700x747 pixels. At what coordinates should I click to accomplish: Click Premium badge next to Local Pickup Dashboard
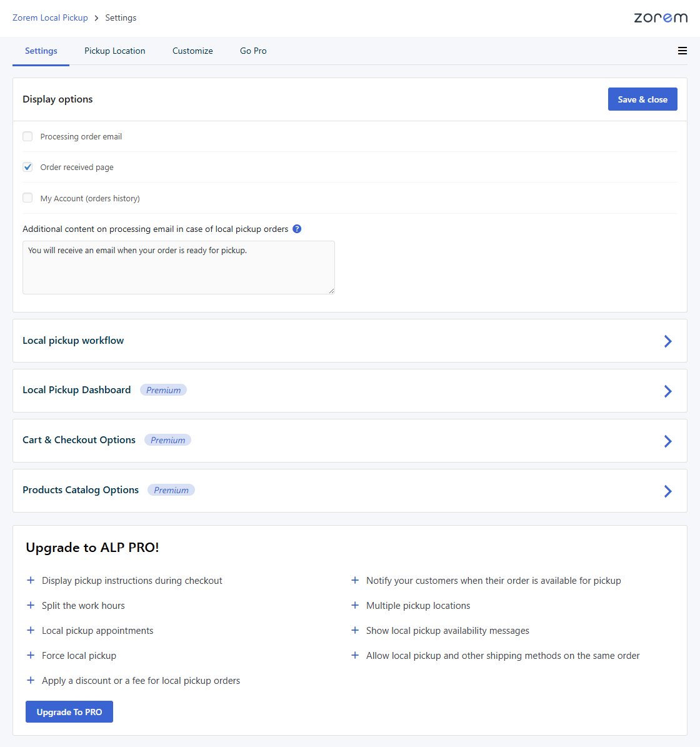coord(163,390)
